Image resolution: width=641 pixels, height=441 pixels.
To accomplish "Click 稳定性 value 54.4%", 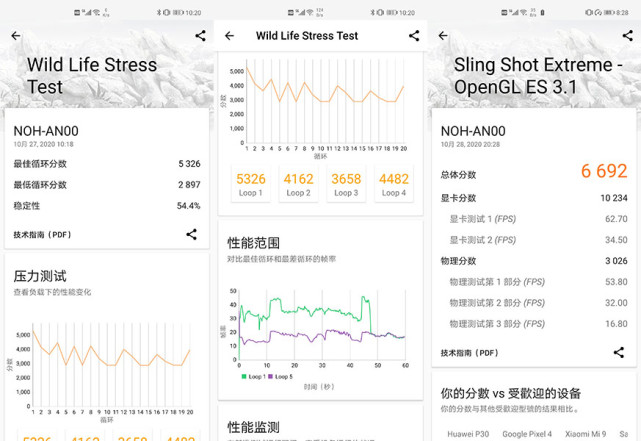I will 188,206.
